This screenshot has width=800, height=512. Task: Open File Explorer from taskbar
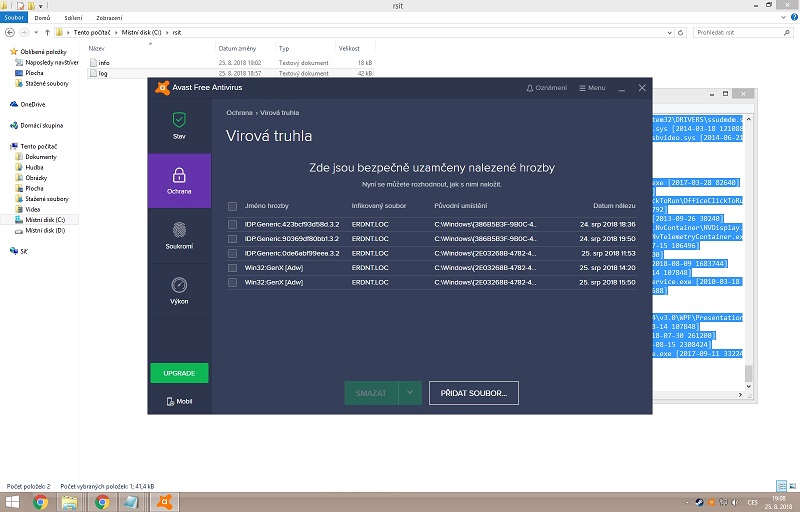point(70,502)
